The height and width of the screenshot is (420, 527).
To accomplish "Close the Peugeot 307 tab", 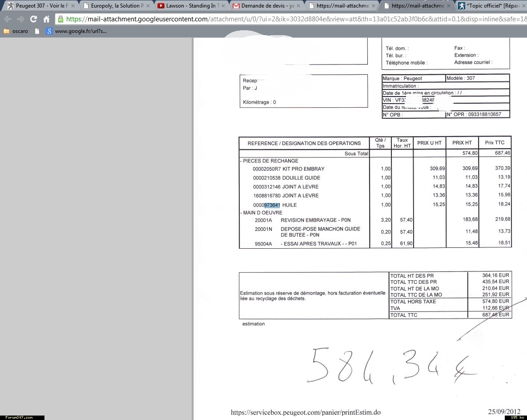I will pos(73,6).
